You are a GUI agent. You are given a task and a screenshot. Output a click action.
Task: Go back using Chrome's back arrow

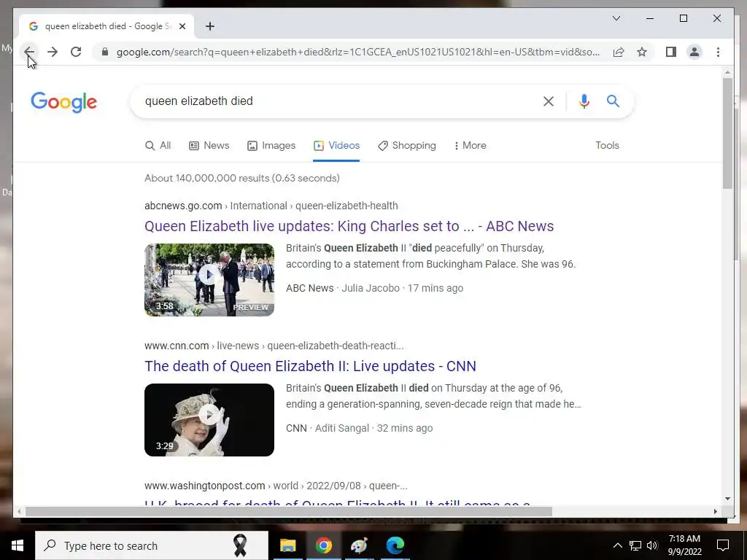coord(29,52)
